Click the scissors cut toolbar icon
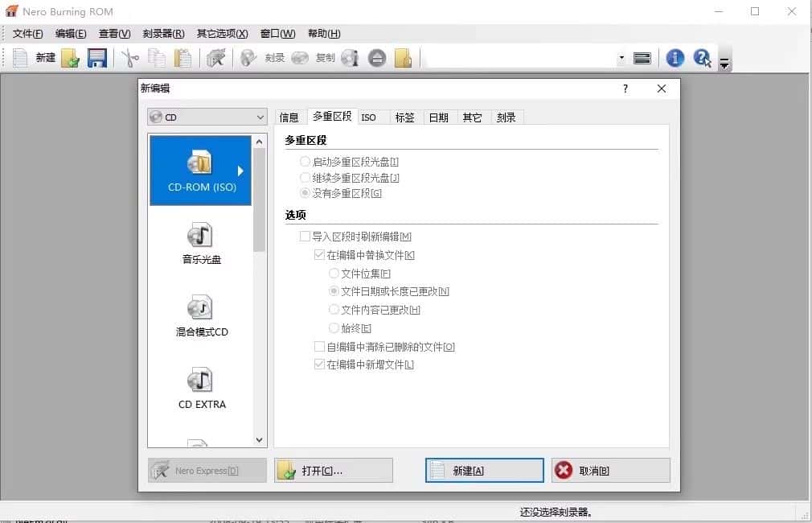The width and height of the screenshot is (812, 523). coord(129,57)
